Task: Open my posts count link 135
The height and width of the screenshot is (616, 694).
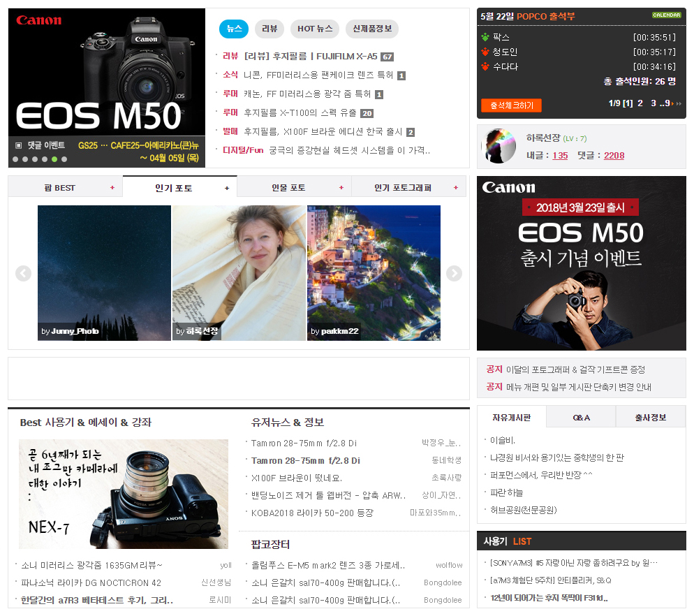Action: (x=560, y=156)
